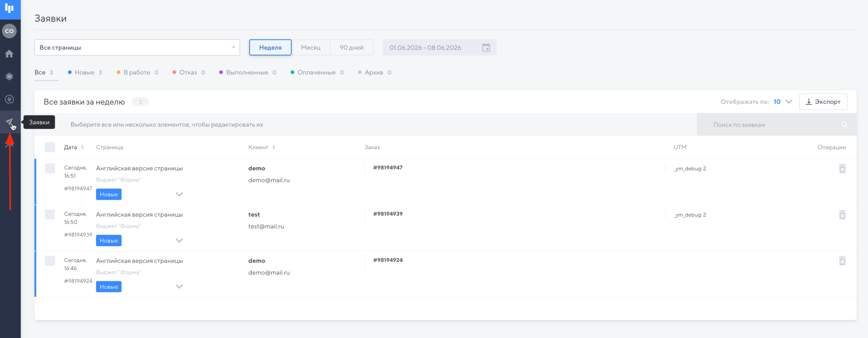Select the 90 дней period button
This screenshot has width=868, height=338.
pos(351,47)
